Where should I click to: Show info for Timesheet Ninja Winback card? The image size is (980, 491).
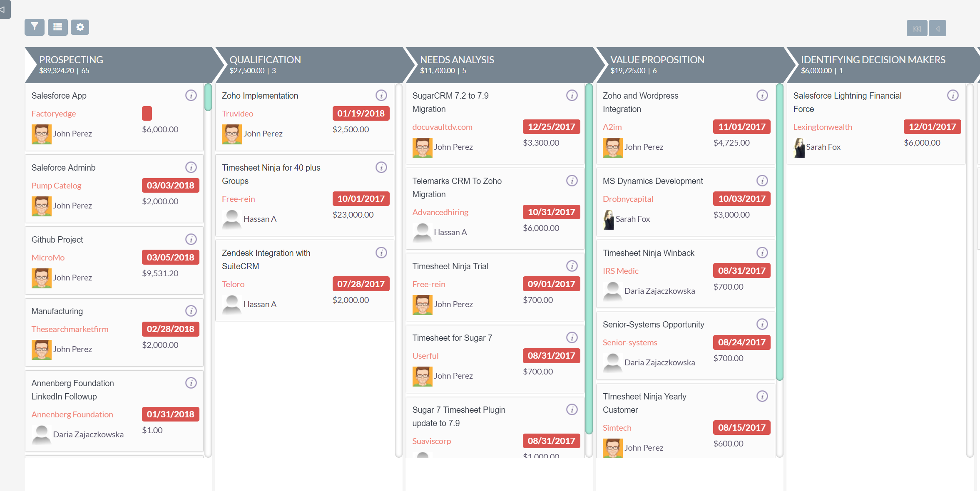click(x=762, y=253)
